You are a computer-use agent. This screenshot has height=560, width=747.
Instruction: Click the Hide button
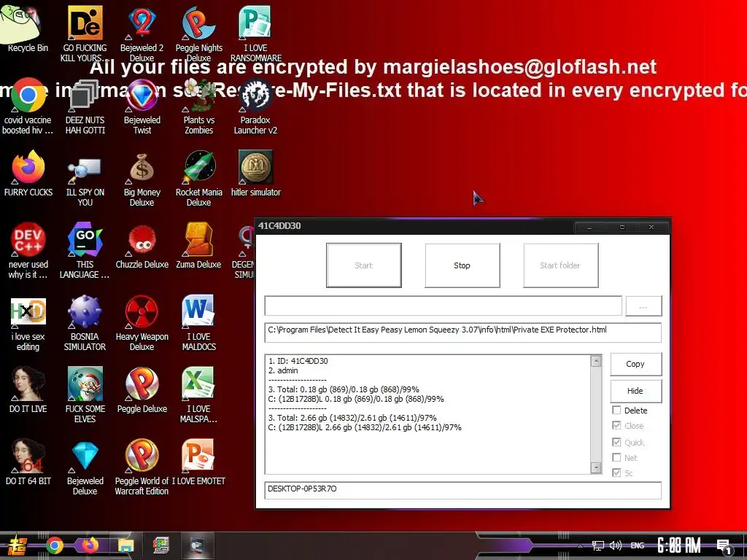coord(635,391)
